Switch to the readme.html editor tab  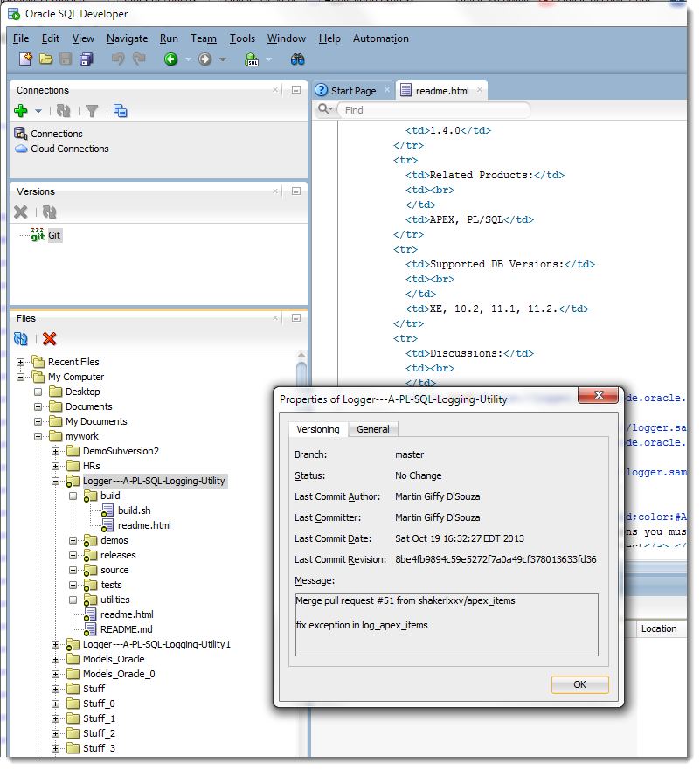point(442,91)
